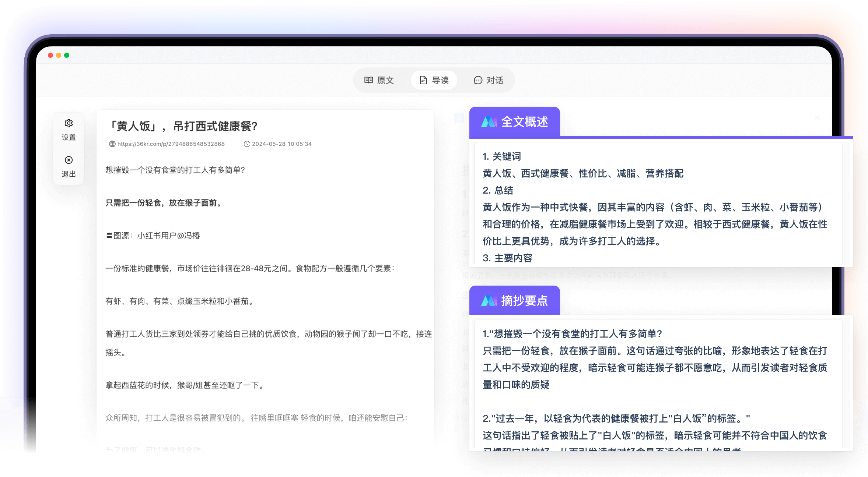Close the 全文概述 panel with the X
The image size is (868, 477).
coord(818,117)
